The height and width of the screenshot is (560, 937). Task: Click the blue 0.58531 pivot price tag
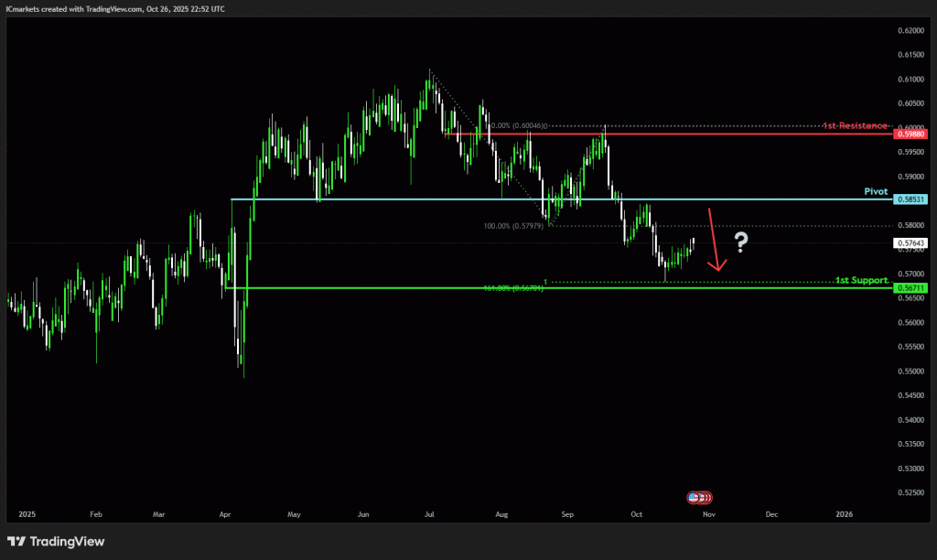click(x=910, y=199)
